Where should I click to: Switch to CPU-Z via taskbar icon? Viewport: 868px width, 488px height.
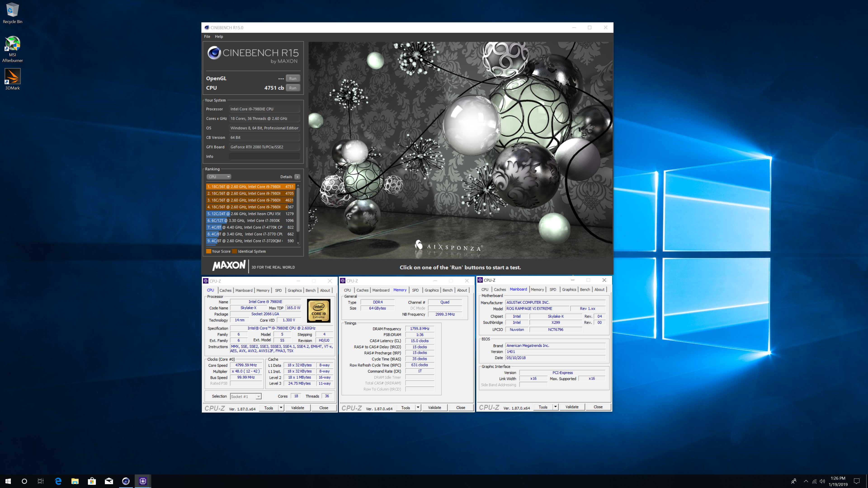(143, 481)
